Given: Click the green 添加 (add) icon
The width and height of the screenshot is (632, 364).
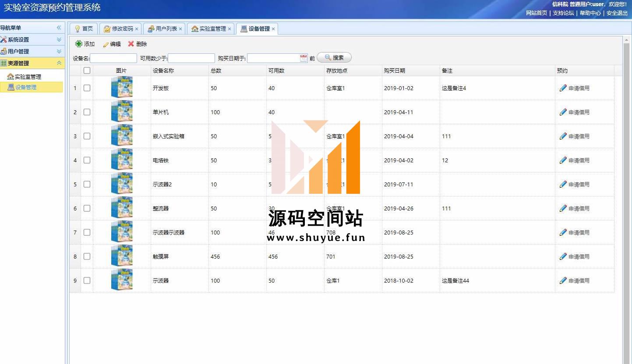Looking at the screenshot, I should click(x=79, y=44).
